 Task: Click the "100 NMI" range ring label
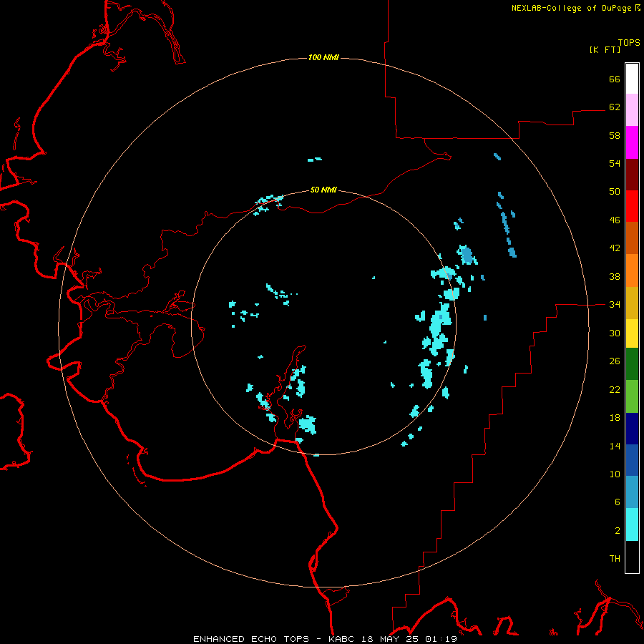(323, 57)
